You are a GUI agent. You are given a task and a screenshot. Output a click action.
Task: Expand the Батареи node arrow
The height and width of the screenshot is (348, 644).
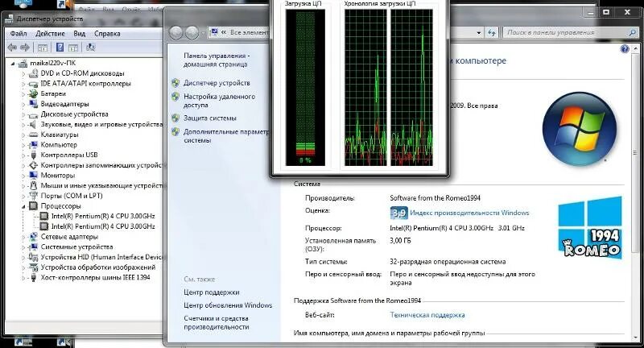(23, 94)
